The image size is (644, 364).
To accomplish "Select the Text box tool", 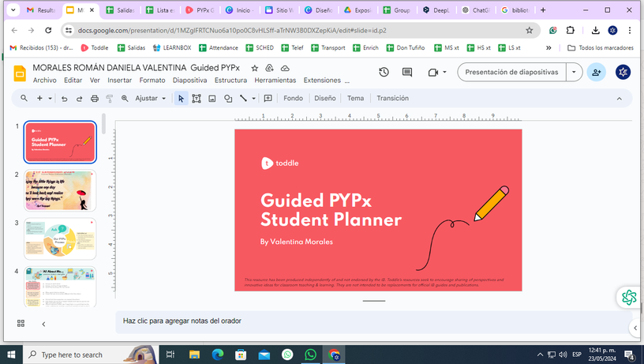I will pyautogui.click(x=197, y=99).
